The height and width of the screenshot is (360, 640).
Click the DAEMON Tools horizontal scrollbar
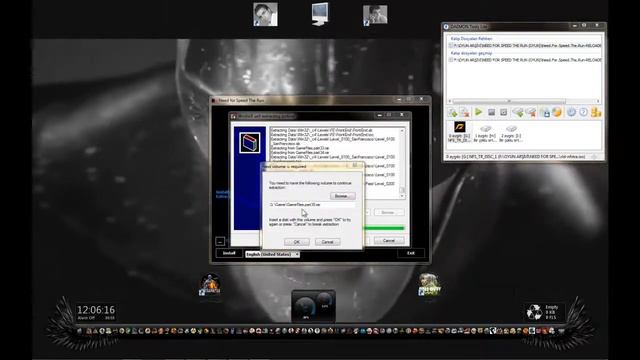(524, 101)
